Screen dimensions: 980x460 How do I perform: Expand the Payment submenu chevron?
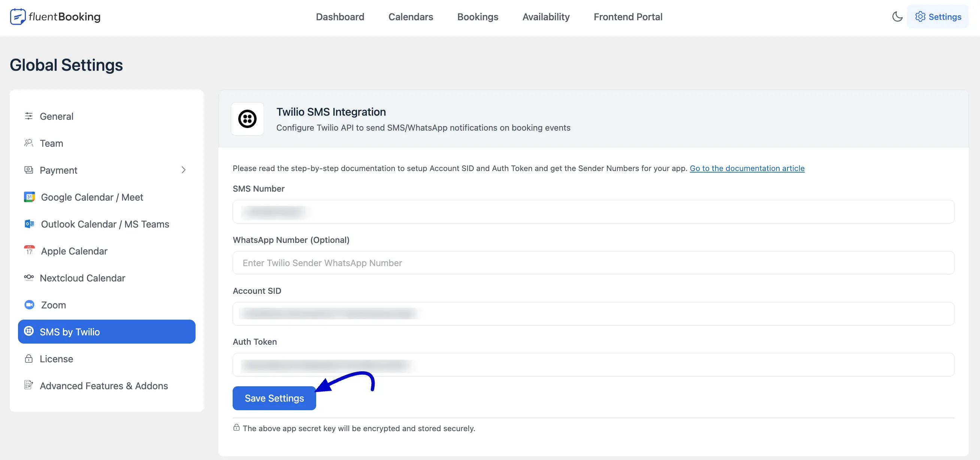(x=183, y=170)
